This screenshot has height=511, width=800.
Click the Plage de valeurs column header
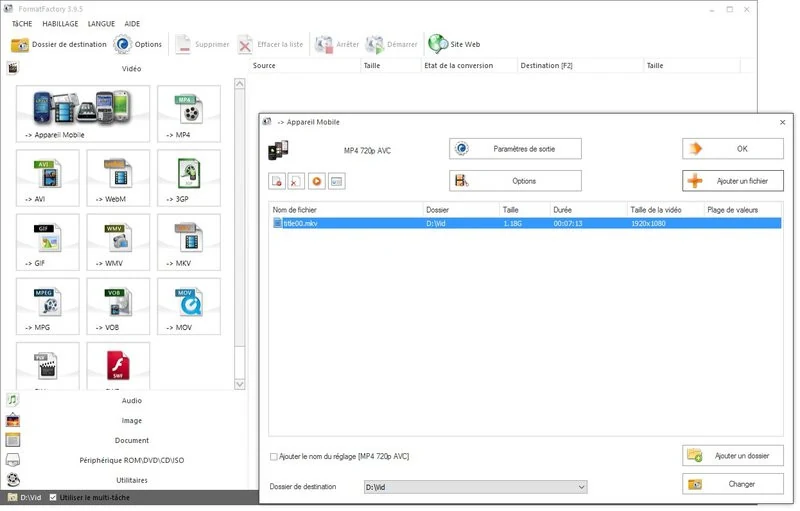click(x=743, y=210)
